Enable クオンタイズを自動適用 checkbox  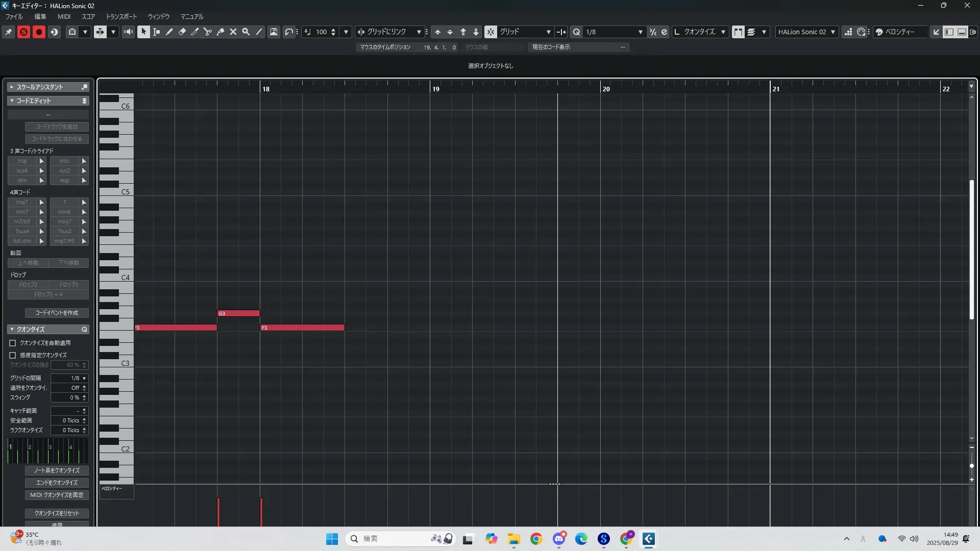(13, 343)
